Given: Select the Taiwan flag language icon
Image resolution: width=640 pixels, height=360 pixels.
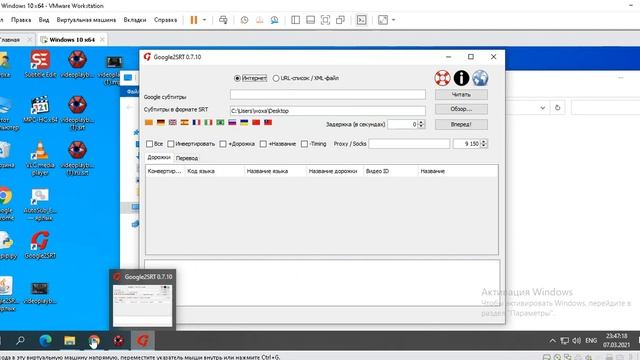Looking at the screenshot, I should pyautogui.click(x=268, y=122).
